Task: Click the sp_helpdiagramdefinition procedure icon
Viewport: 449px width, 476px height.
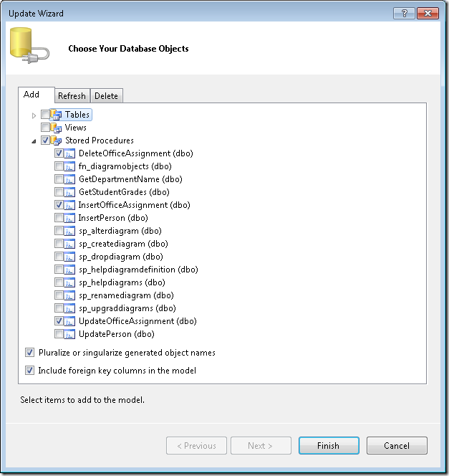Action: 69,270
